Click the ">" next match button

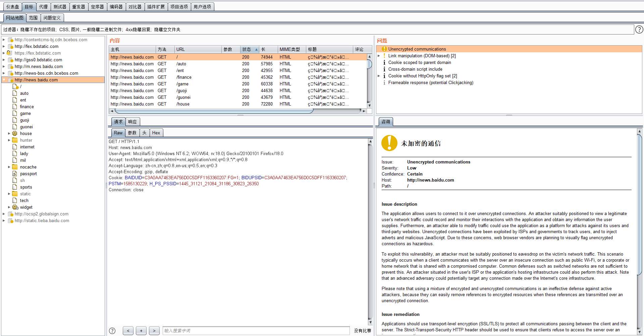pos(154,331)
